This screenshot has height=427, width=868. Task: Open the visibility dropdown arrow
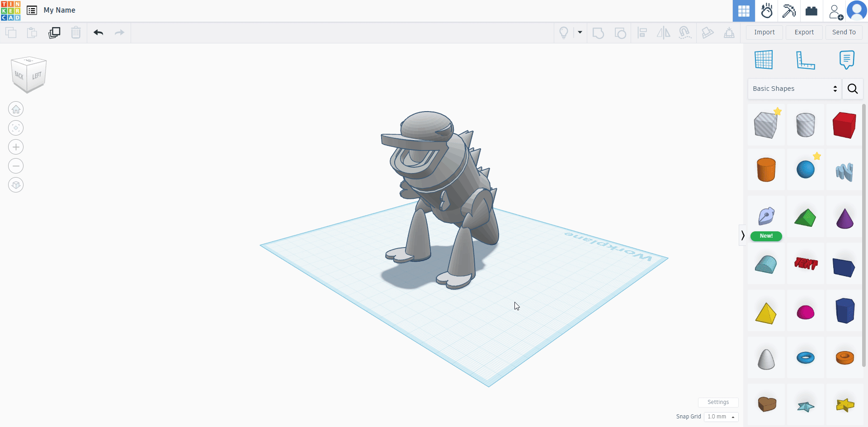(x=580, y=33)
